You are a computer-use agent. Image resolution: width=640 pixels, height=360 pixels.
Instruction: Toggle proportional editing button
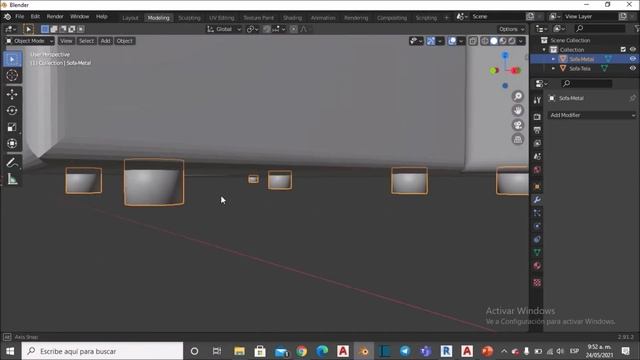click(x=293, y=29)
